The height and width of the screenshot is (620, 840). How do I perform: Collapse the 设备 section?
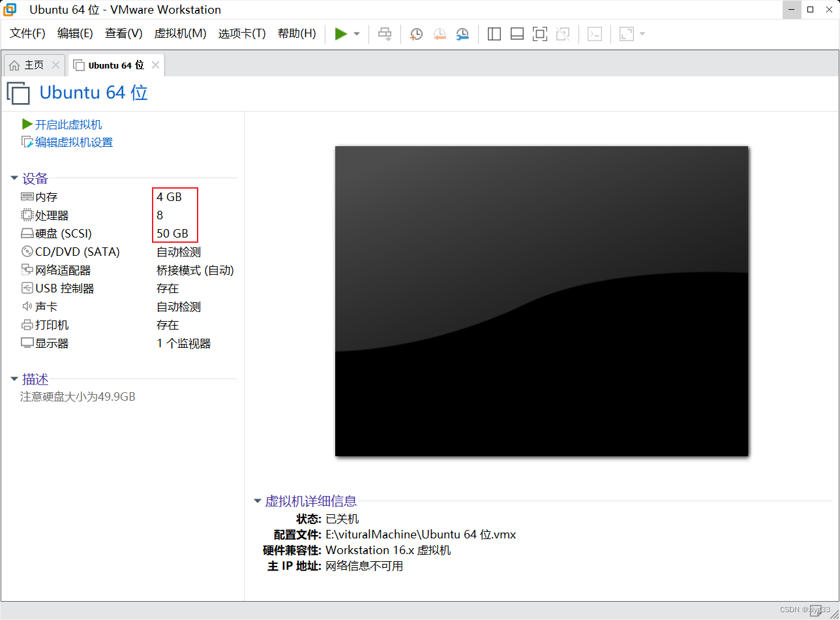pyautogui.click(x=14, y=178)
